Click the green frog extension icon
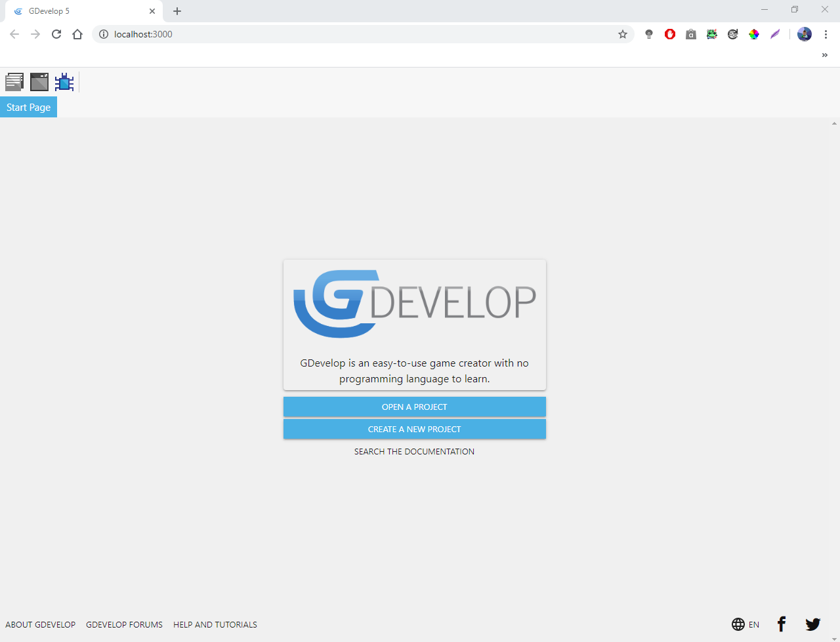 (x=712, y=34)
